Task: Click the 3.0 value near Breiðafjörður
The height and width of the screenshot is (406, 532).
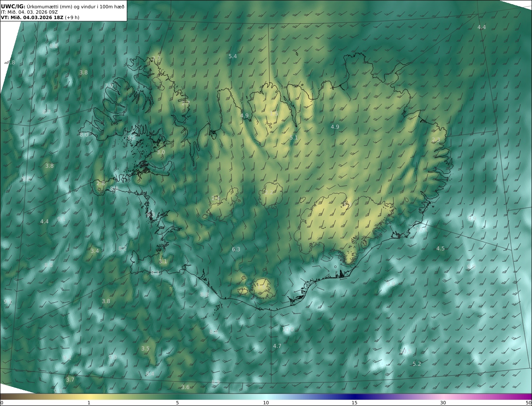Action: (x=161, y=153)
